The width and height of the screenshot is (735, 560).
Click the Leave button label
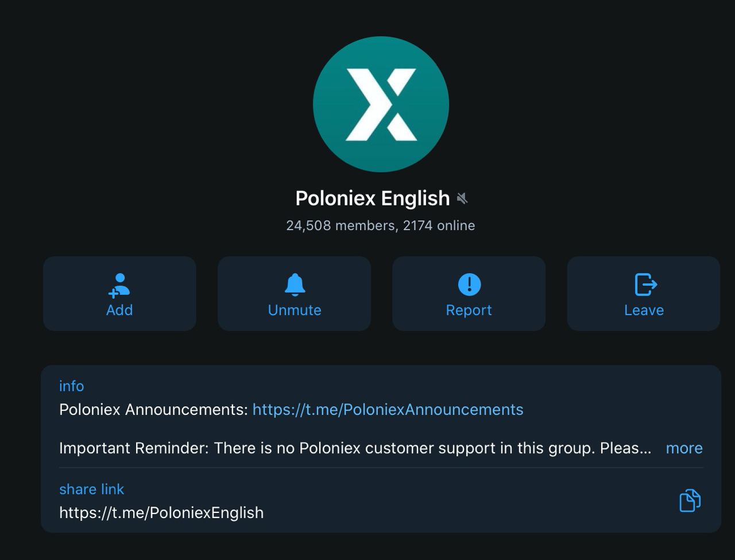(644, 310)
